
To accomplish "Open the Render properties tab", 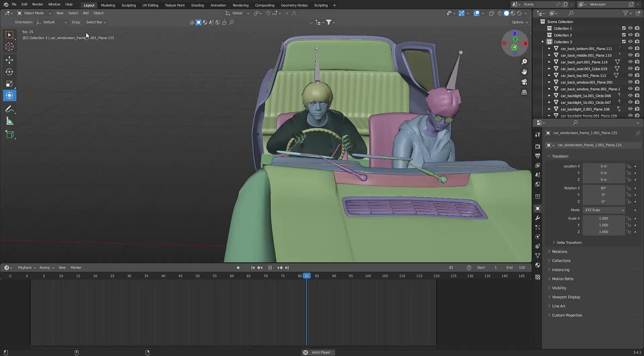I will (538, 146).
